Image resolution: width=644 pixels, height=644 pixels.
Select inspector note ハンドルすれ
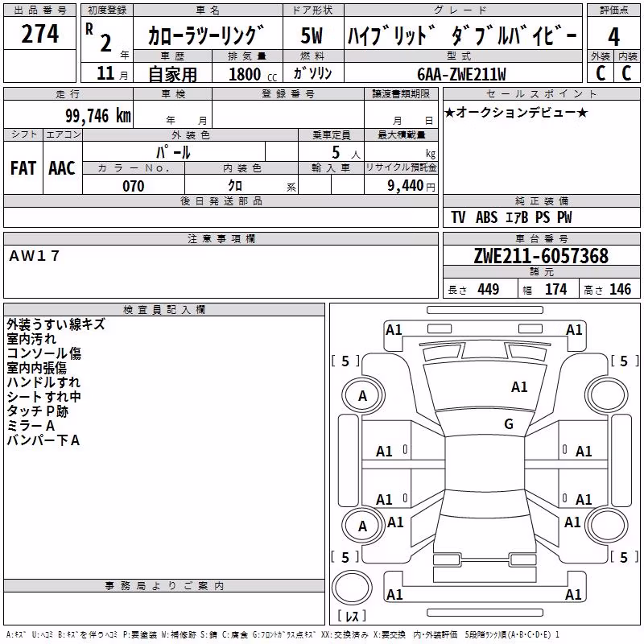click(43, 382)
